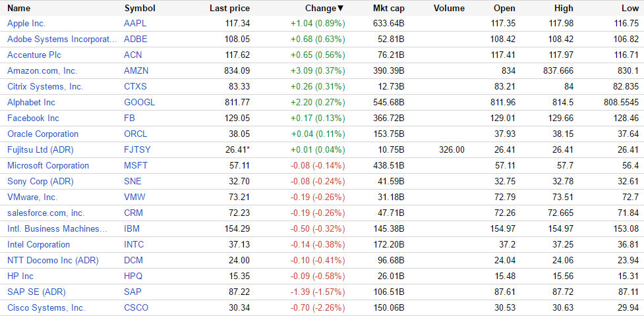Open Facebook Inc company link

pos(33,118)
